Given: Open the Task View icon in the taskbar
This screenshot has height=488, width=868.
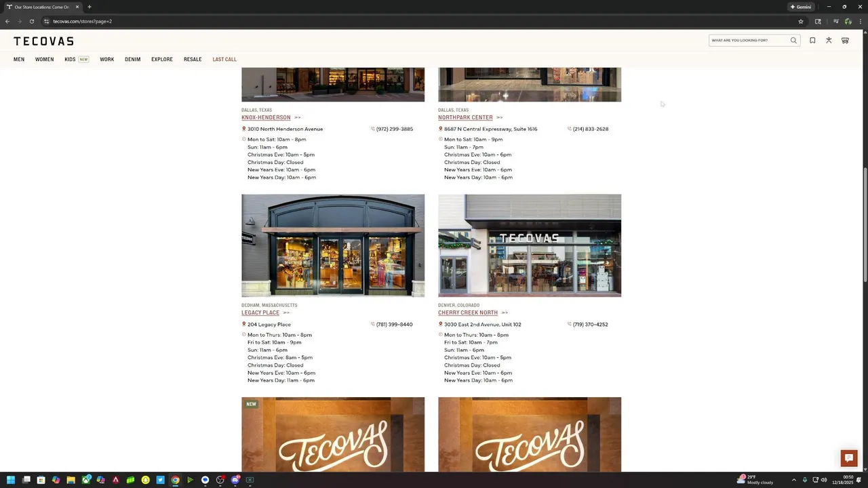Looking at the screenshot, I should 26,480.
